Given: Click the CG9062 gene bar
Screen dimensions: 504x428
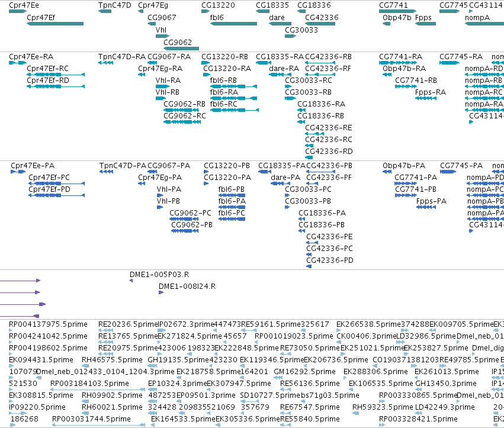Looking at the screenshot, I should 181,49.
